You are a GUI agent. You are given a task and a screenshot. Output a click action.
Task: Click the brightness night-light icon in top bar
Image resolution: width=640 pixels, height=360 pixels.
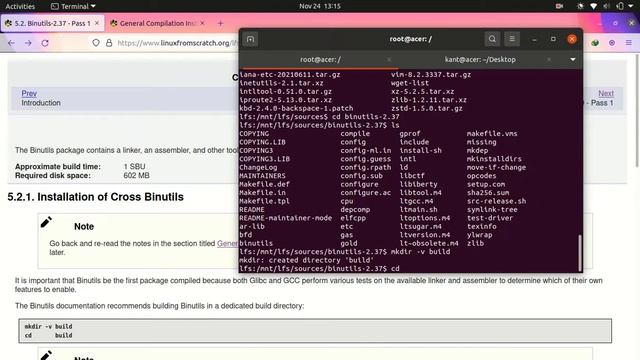pyautogui.click(x=580, y=6)
